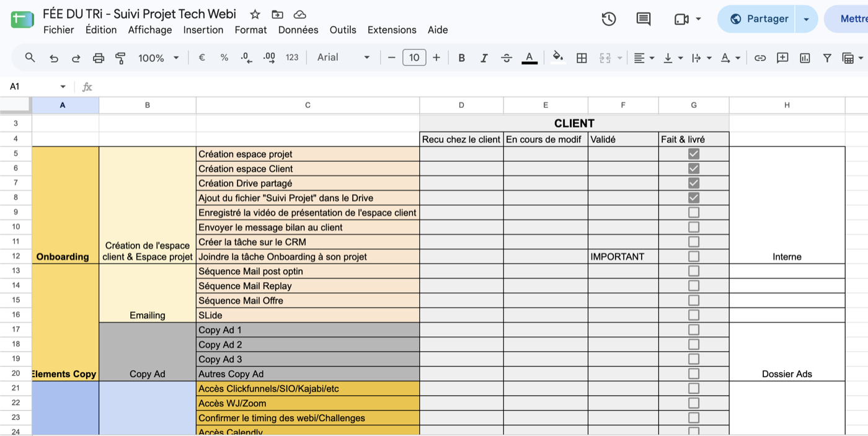Check Fait & livré for Envoyer le message bilan
This screenshot has height=436, width=868.
point(694,227)
